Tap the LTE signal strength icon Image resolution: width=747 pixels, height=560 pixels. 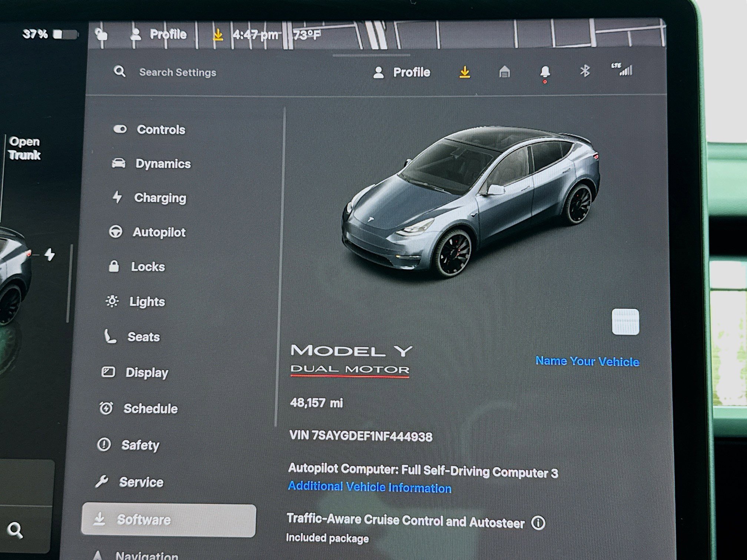coord(622,69)
